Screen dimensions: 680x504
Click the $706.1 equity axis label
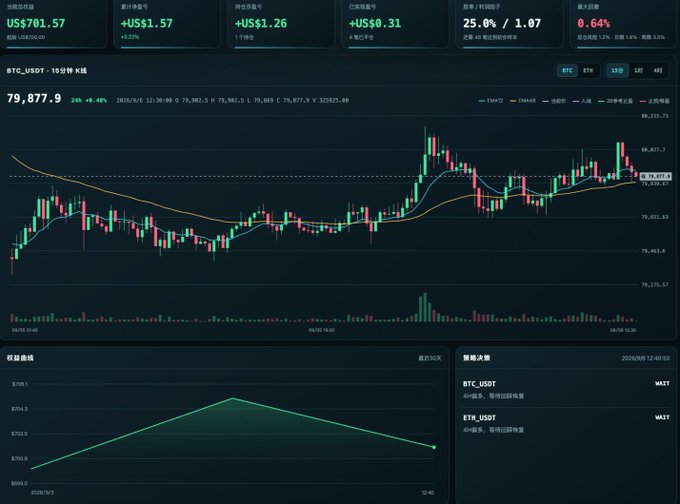point(20,384)
